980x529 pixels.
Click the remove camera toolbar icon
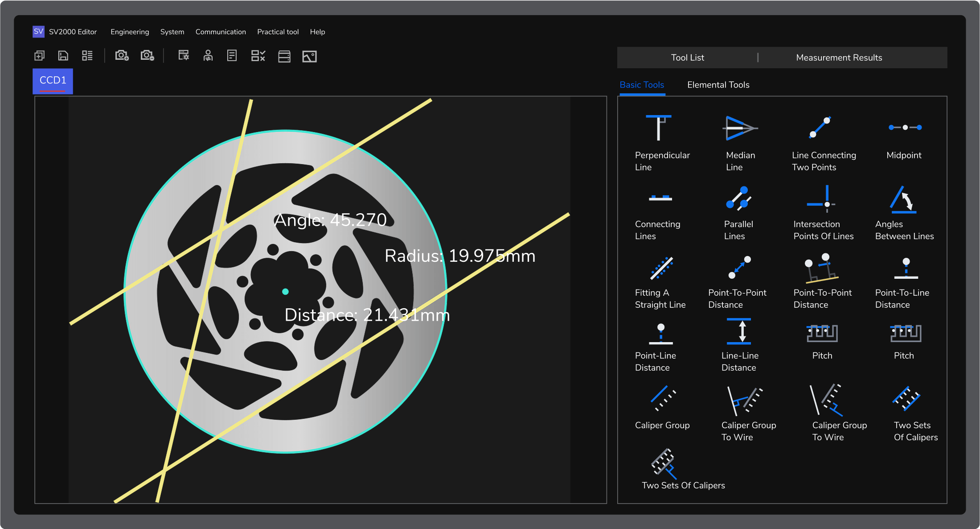click(x=147, y=56)
